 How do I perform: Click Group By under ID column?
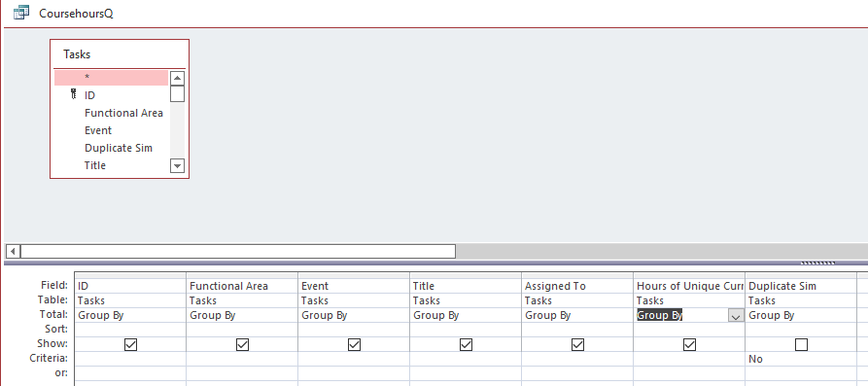point(101,315)
